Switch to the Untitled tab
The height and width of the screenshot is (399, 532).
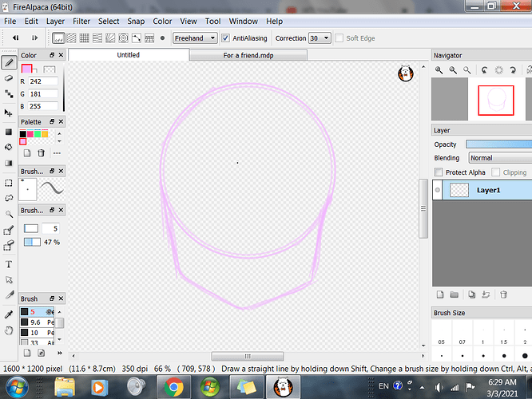coord(129,55)
